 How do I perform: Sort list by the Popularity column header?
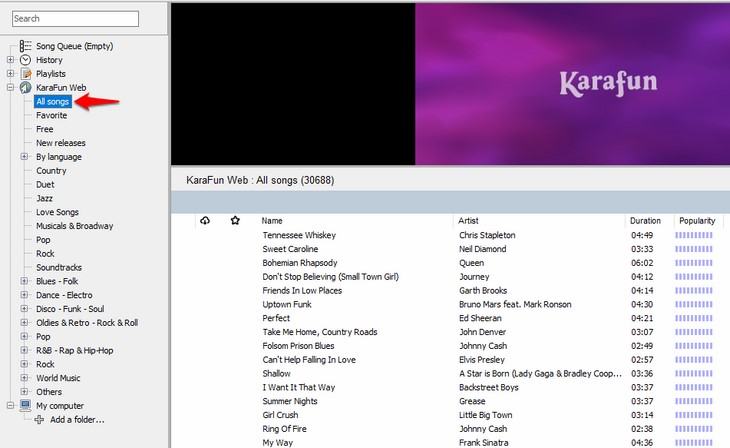click(697, 221)
